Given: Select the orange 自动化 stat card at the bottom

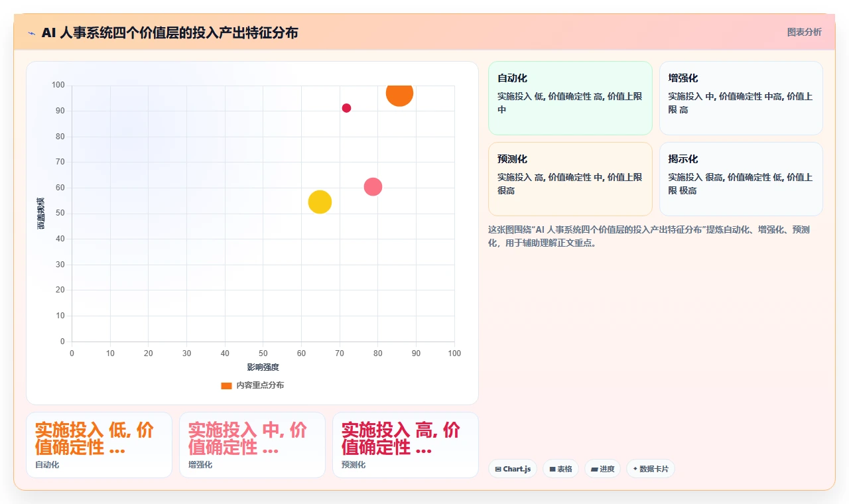Looking at the screenshot, I should tap(99, 445).
